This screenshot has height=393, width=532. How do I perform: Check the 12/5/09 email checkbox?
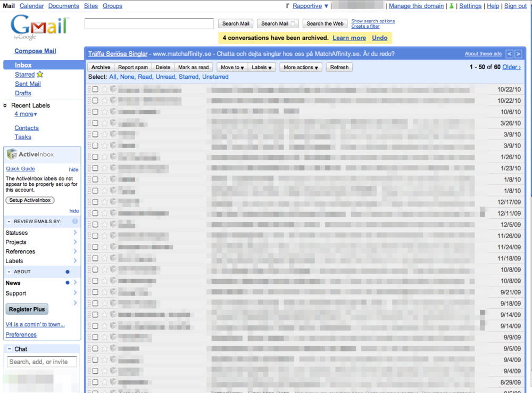pyautogui.click(x=95, y=225)
